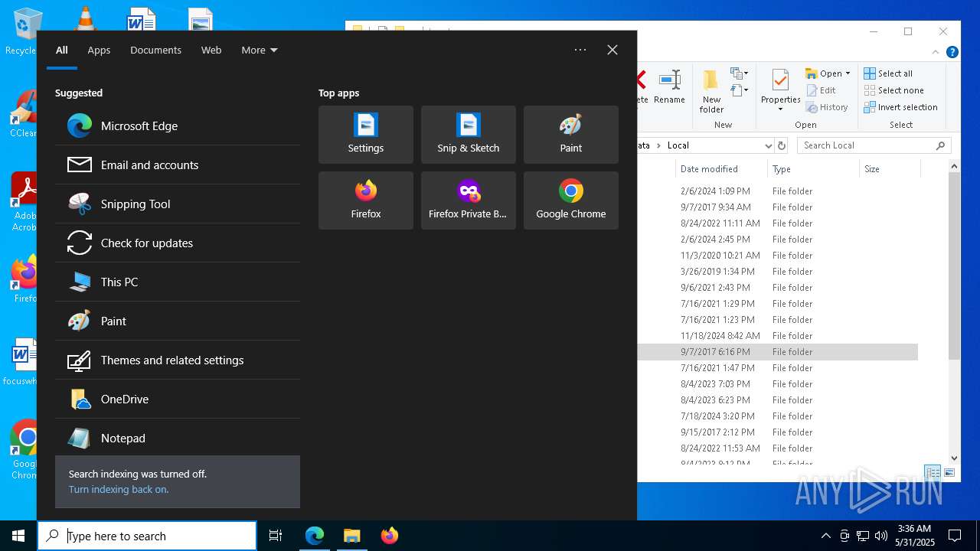Open Task View on taskbar
Viewport: 980px width, 551px height.
click(276, 536)
